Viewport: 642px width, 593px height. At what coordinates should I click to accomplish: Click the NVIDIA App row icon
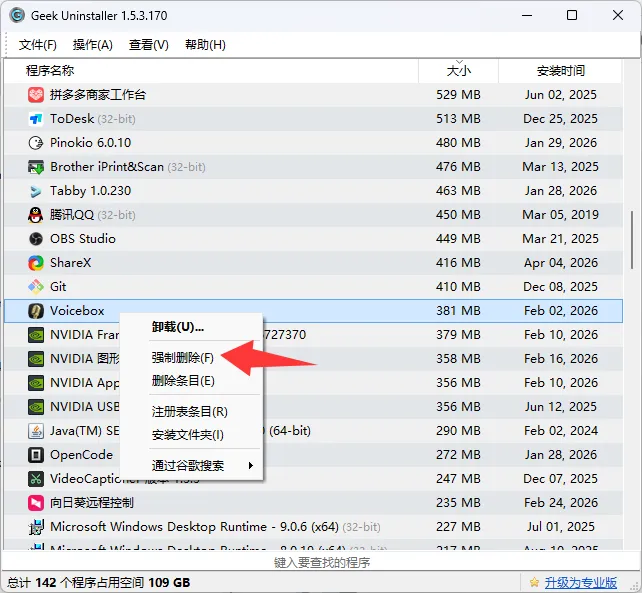[x=36, y=383]
